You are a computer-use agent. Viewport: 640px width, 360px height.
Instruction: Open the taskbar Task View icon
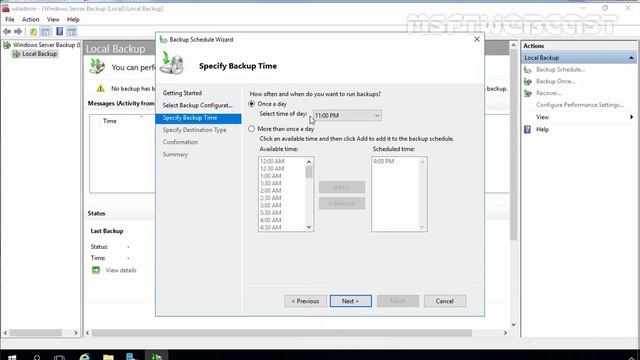(60, 357)
